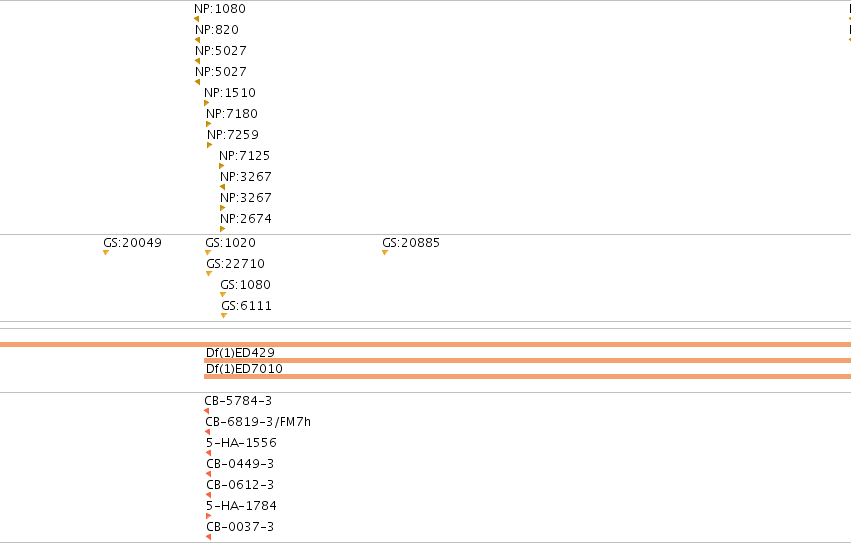Click the GS:22710 label
The image size is (851, 543).
click(236, 264)
